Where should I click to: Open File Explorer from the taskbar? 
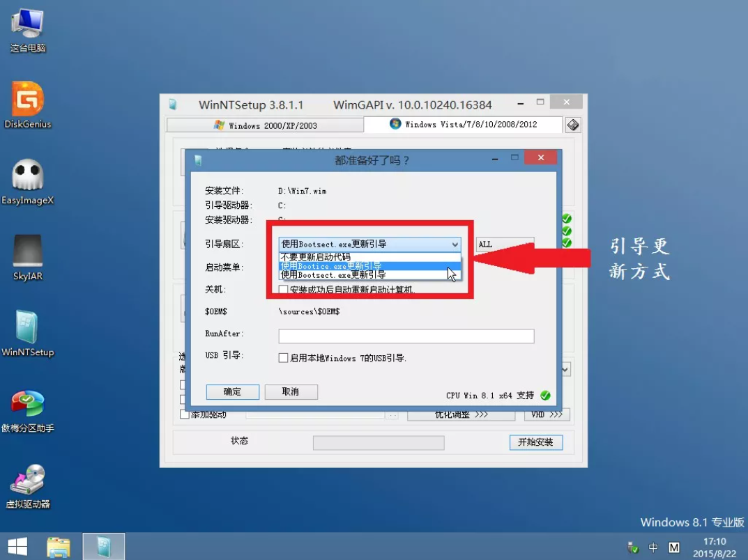point(58,547)
